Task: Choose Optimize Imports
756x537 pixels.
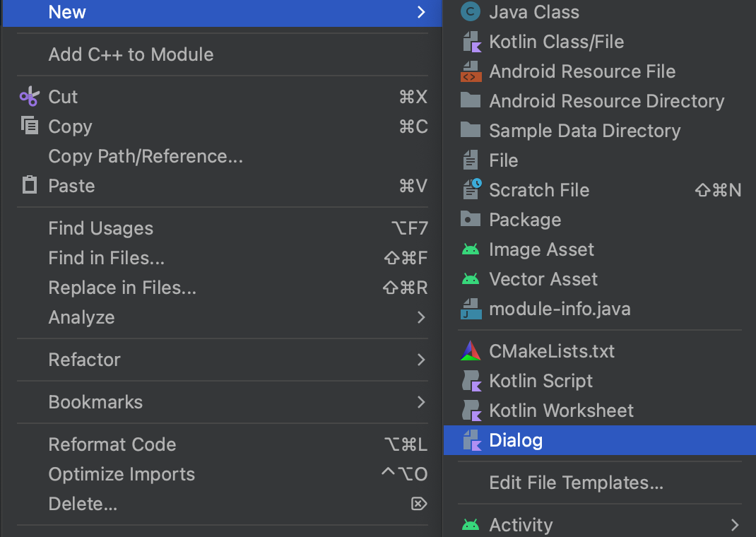Action: (223, 474)
